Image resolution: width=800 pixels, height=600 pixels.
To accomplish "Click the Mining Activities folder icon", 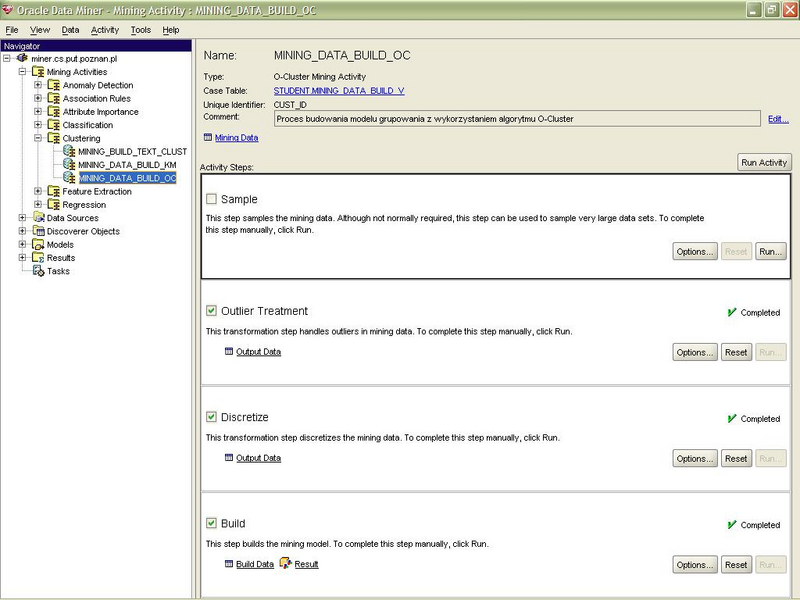I will tap(38, 71).
